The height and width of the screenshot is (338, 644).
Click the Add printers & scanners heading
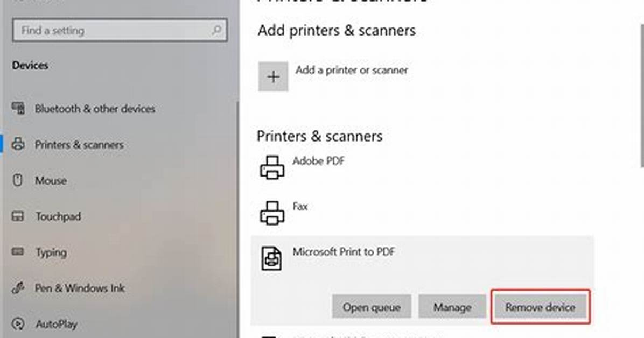click(337, 30)
